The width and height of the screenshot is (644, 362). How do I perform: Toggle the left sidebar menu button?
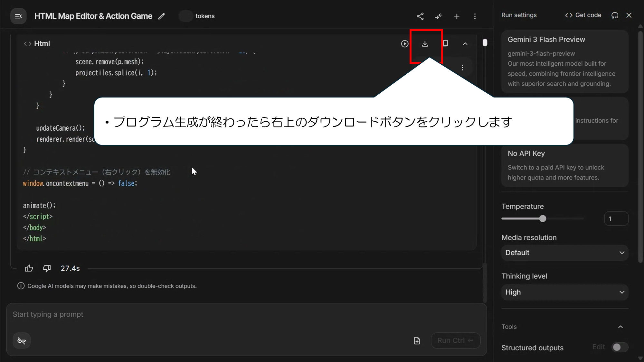point(18,16)
